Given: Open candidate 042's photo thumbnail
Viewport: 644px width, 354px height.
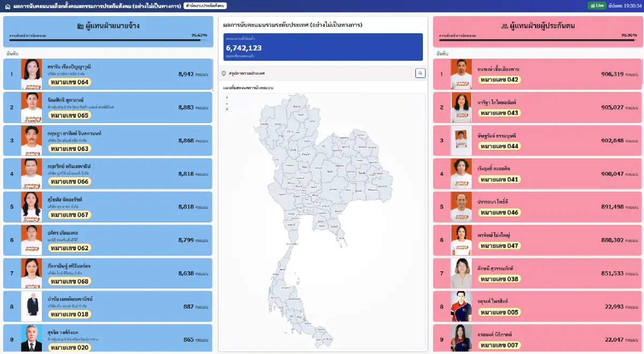Looking at the screenshot, I should (461, 74).
